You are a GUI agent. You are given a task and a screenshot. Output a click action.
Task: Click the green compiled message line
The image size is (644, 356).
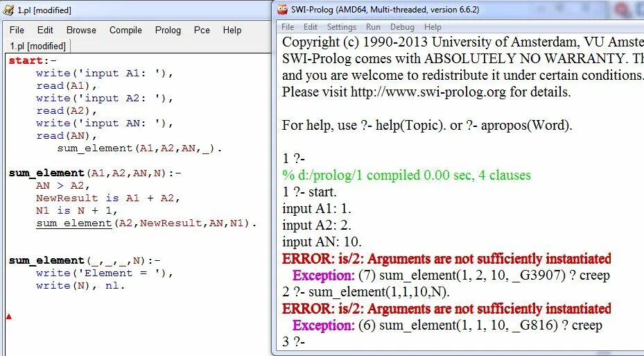pyautogui.click(x=407, y=175)
